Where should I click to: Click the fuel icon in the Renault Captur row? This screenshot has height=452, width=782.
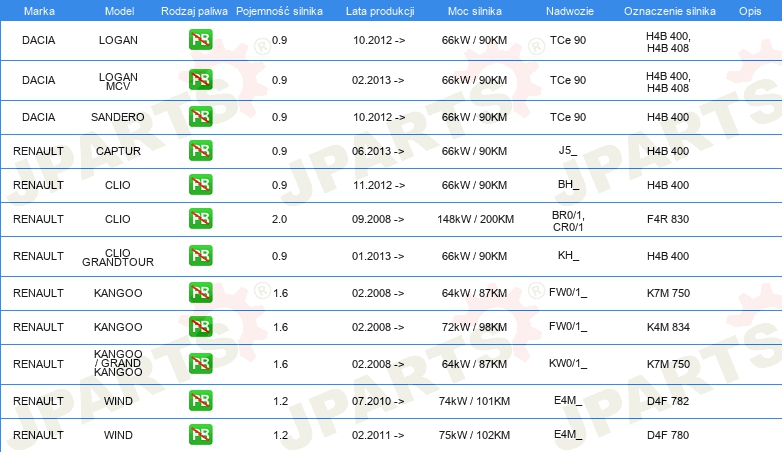tap(200, 151)
